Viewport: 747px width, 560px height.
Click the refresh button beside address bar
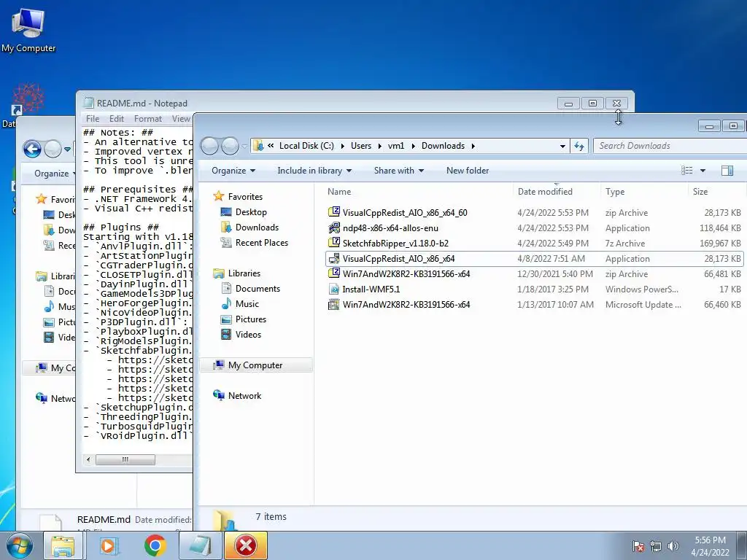point(578,146)
